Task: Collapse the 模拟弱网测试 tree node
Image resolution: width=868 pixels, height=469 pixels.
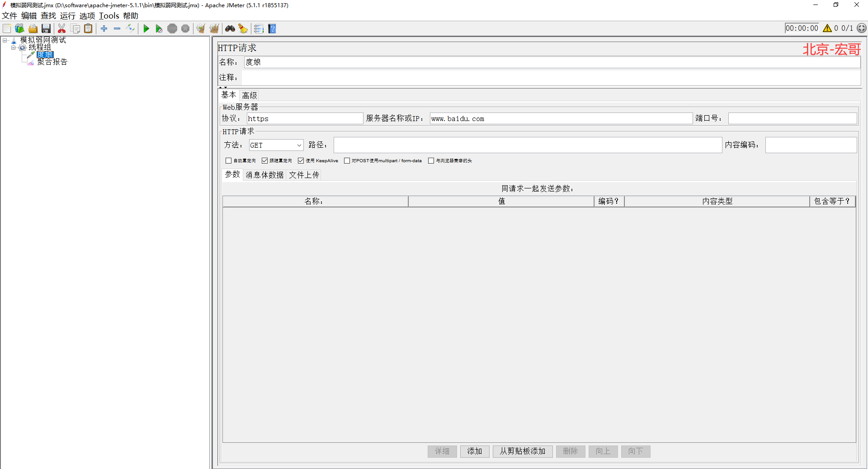Action: (5, 40)
